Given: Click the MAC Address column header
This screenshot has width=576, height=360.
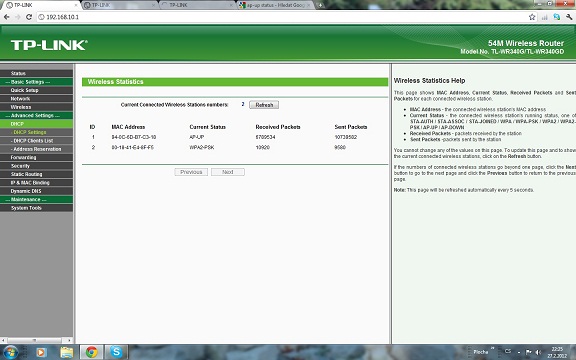Looking at the screenshot, I should (x=128, y=127).
